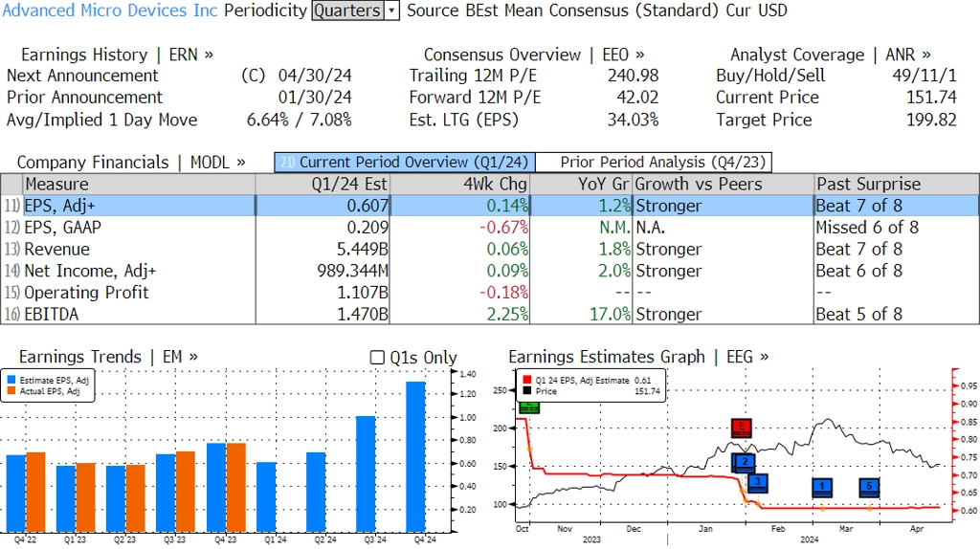
Task: Sort by the Past Surprise column header
Action: point(896,185)
